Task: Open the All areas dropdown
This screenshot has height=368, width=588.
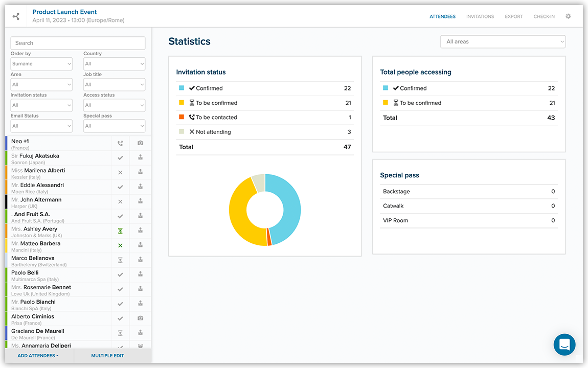Action: (x=503, y=42)
